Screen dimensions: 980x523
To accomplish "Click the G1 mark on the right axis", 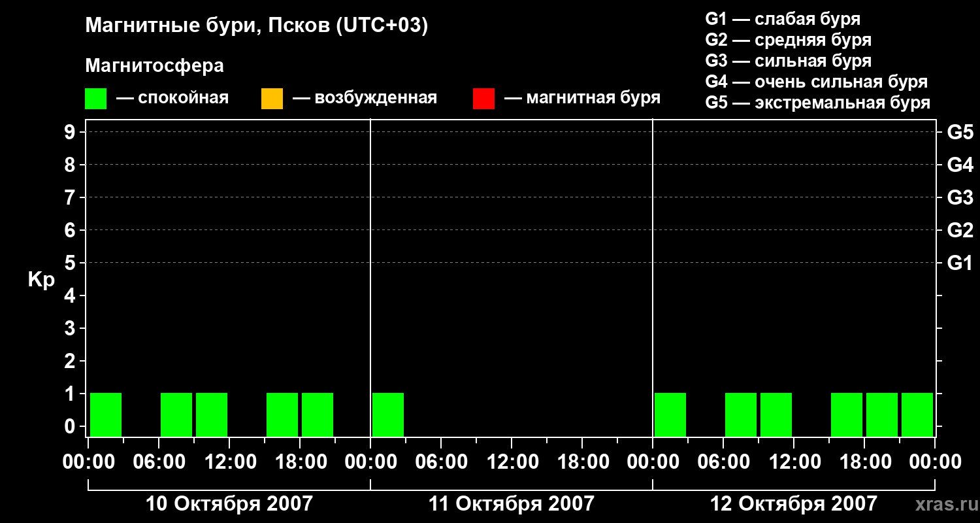I will click(960, 263).
